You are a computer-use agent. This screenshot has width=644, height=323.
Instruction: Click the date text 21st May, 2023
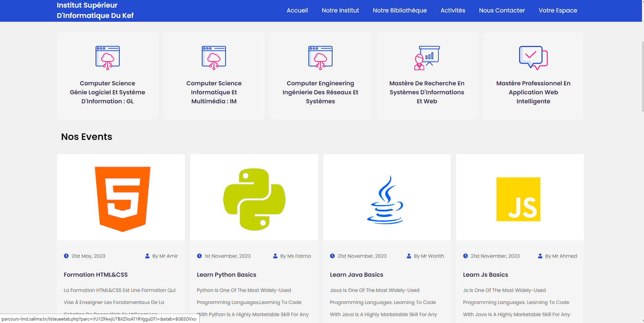point(88,256)
